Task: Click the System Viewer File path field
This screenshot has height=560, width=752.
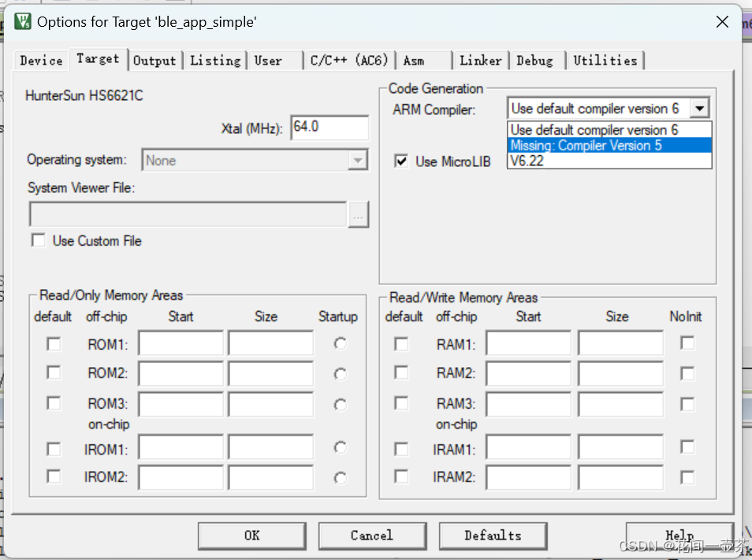Action: pos(188,214)
